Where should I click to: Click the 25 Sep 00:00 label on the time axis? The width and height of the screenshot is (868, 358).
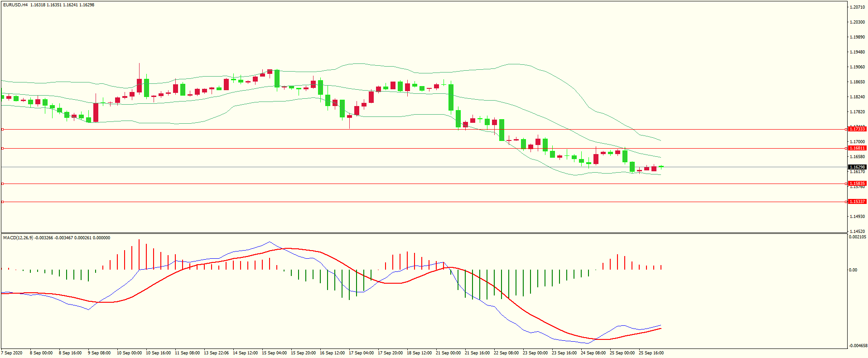click(x=622, y=353)
